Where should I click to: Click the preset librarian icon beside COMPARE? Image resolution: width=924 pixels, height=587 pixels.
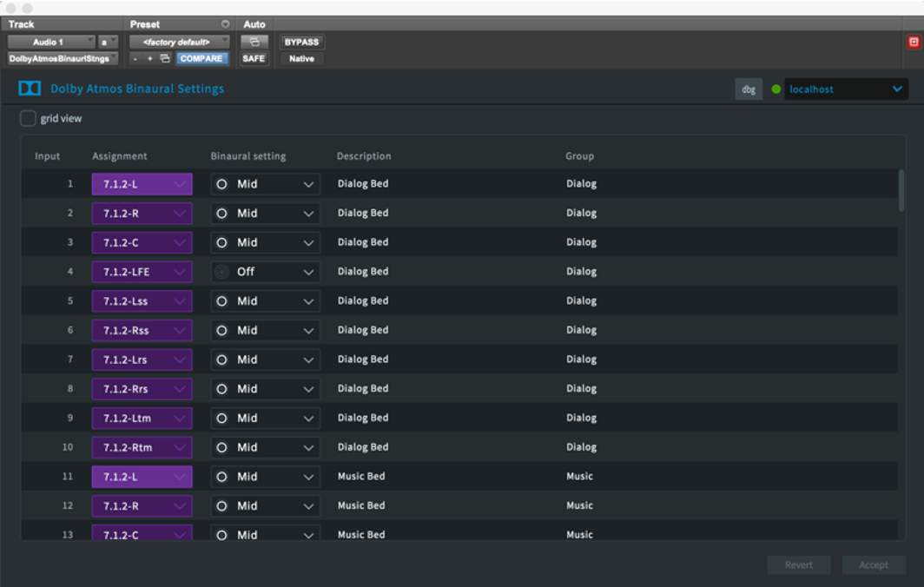point(165,59)
